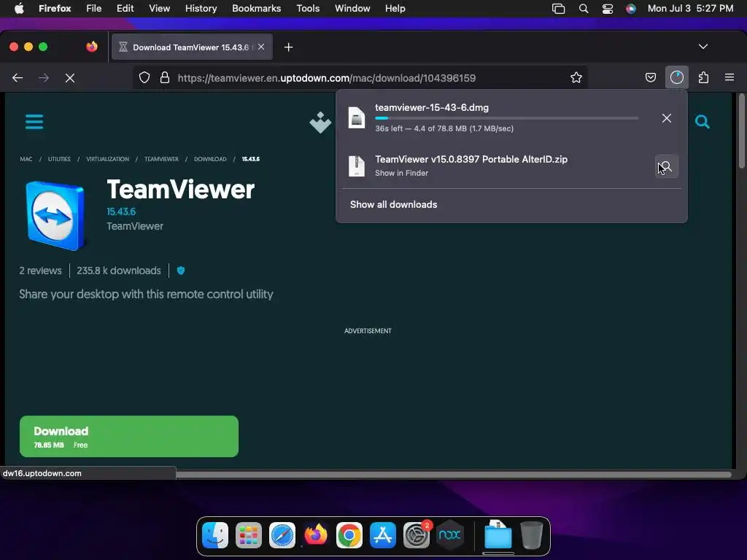Launch Nox from the Dock

(x=450, y=535)
